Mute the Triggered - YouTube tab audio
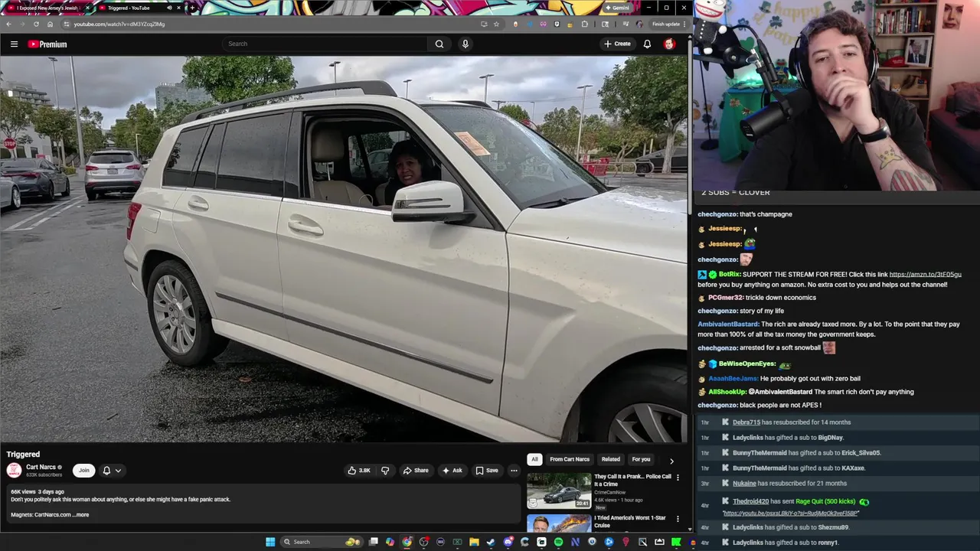This screenshot has height=551, width=980. pos(169,8)
